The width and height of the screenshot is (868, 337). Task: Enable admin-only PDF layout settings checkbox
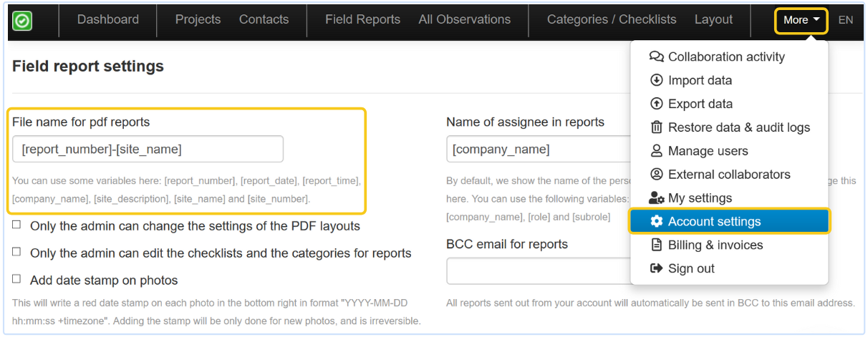pyautogui.click(x=16, y=225)
